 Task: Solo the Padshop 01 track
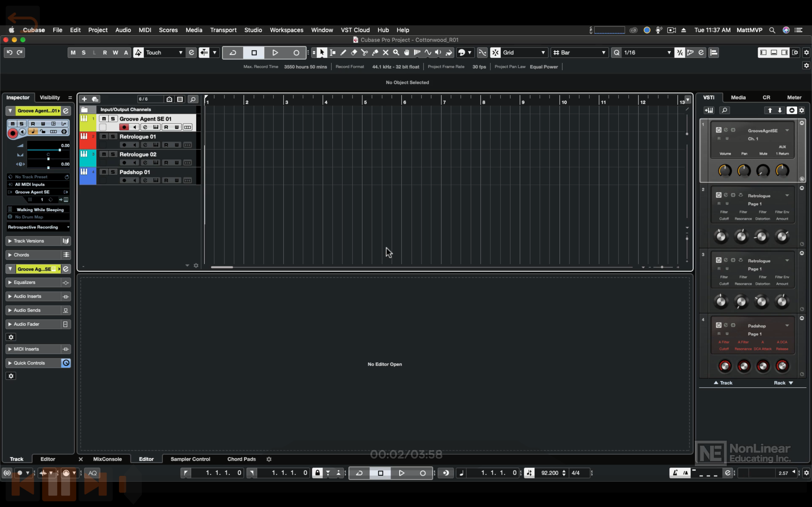113,172
